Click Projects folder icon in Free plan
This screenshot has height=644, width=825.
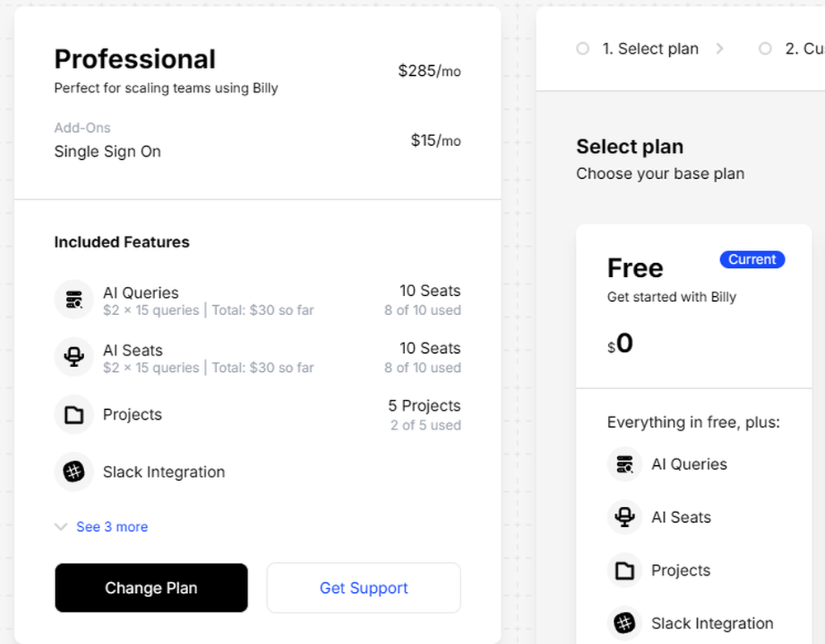pos(625,570)
